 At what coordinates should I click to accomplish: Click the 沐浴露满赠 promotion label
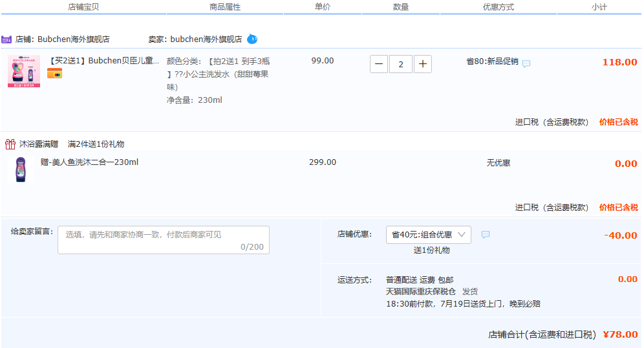pos(39,144)
